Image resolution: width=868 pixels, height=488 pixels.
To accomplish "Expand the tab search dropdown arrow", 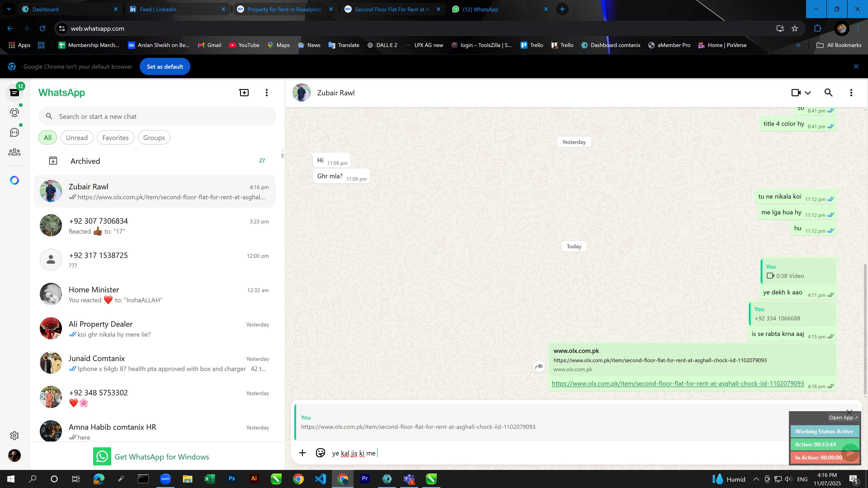I will [9, 9].
